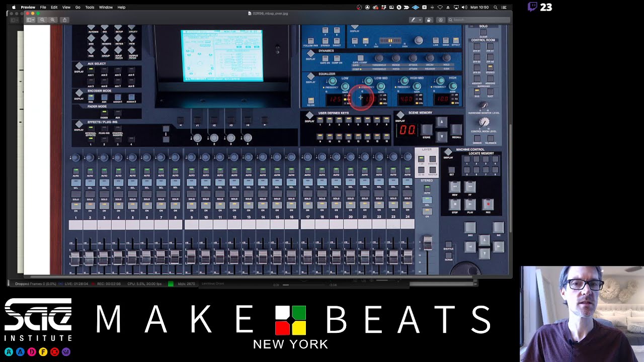Toggle channel 17 SEL button
Viewport: 644px width, 362px height.
pyautogui.click(x=308, y=182)
